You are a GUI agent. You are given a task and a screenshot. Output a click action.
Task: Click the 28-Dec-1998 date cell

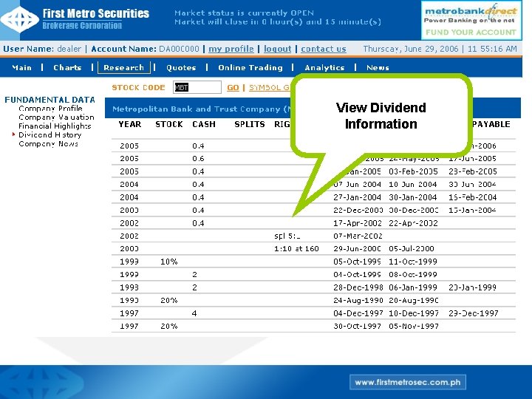click(358, 287)
